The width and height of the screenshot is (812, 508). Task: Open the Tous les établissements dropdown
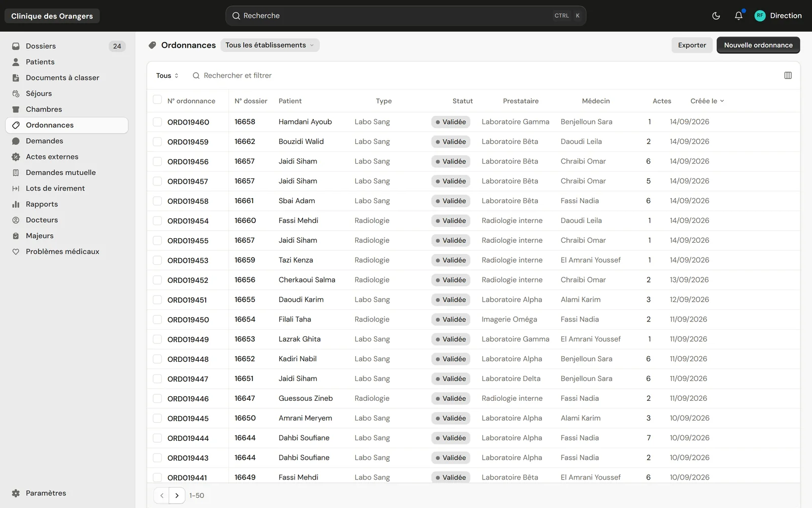[270, 45]
